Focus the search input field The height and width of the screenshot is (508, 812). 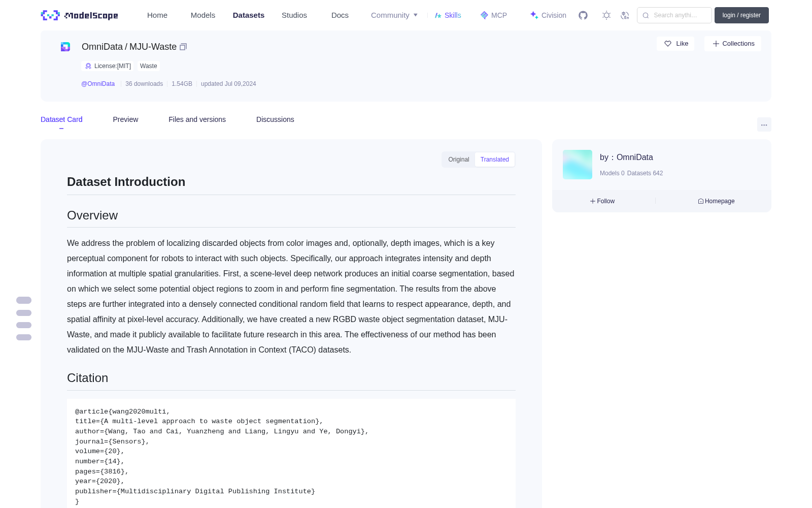[674, 15]
